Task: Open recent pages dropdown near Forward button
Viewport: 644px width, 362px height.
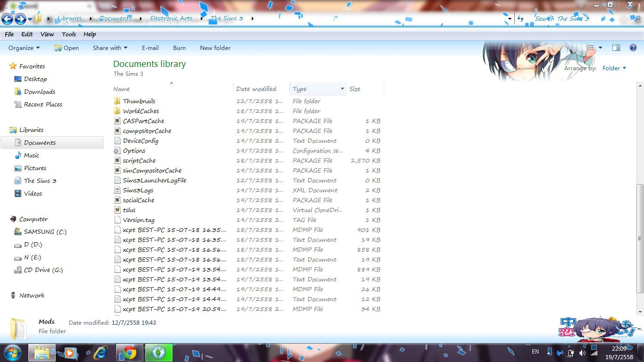Action: (x=30, y=19)
